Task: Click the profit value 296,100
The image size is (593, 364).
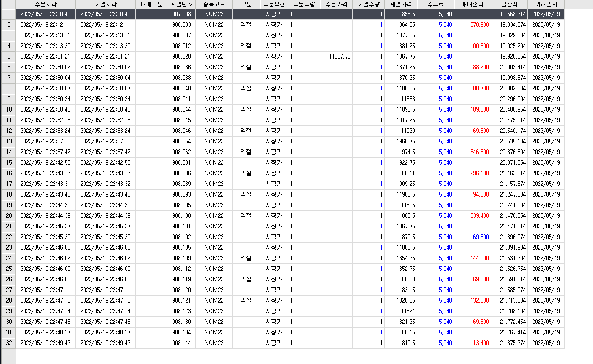Action: point(479,173)
